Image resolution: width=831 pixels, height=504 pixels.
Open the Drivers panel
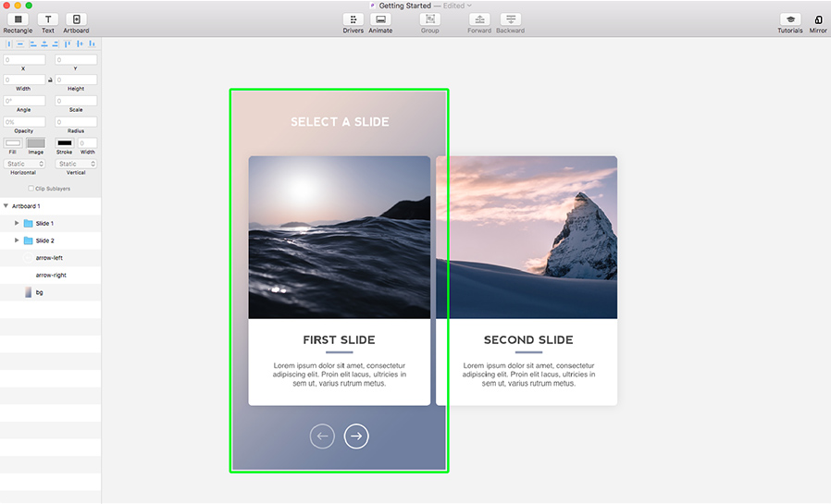click(353, 19)
